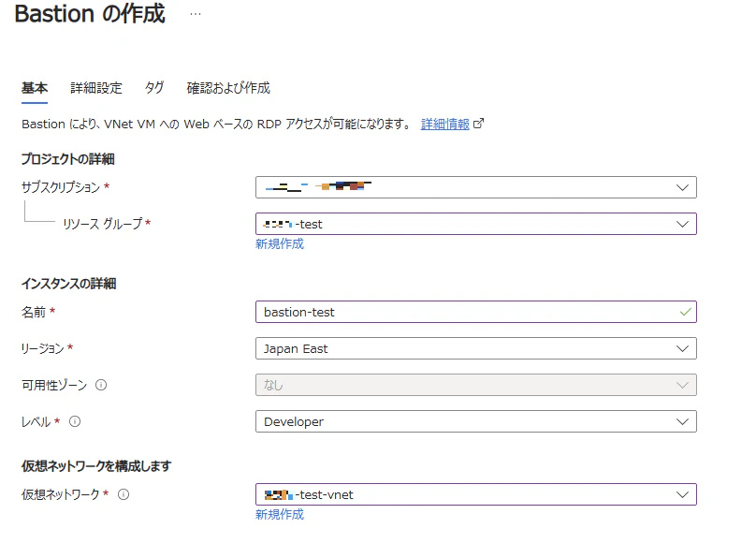Select the 基本 tab
The height and width of the screenshot is (558, 756).
pyautogui.click(x=35, y=88)
